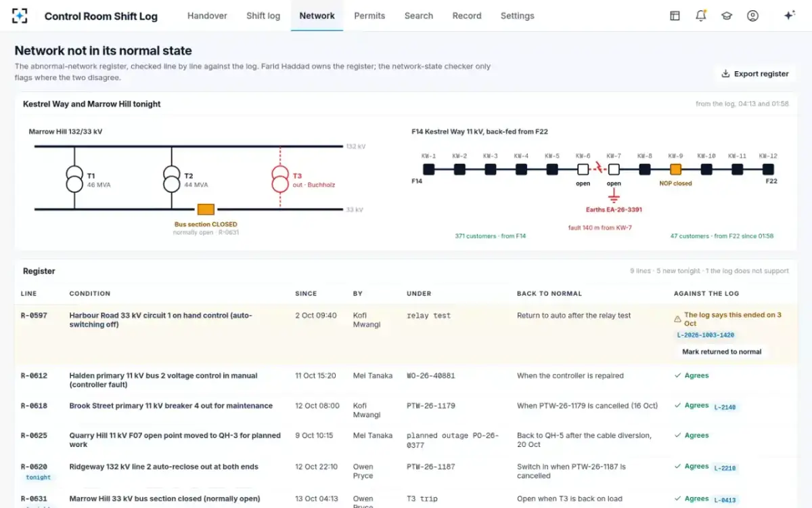
Task: Open the Shift log tab
Action: pos(263,16)
